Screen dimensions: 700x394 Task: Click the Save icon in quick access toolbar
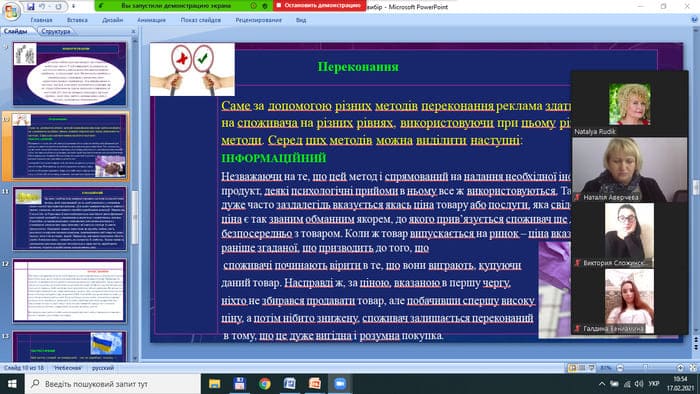30,7
